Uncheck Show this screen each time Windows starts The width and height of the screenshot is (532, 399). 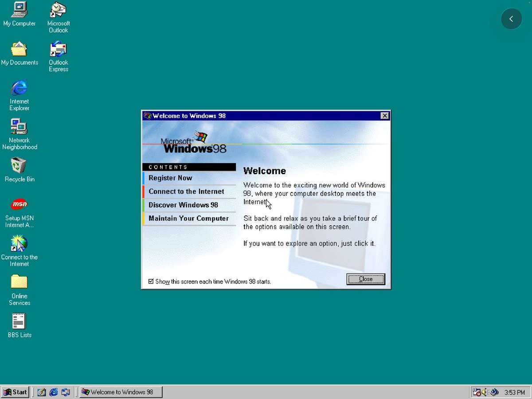point(151,282)
